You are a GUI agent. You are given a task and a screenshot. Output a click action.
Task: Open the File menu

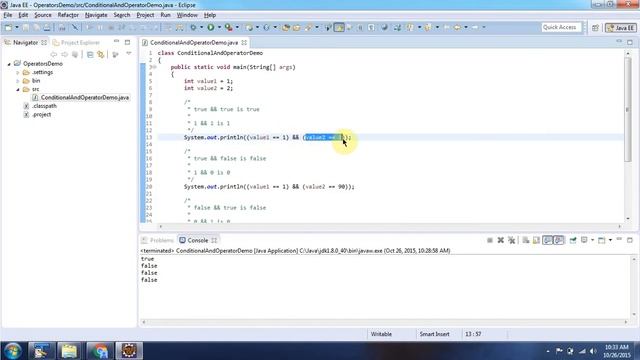8,15
